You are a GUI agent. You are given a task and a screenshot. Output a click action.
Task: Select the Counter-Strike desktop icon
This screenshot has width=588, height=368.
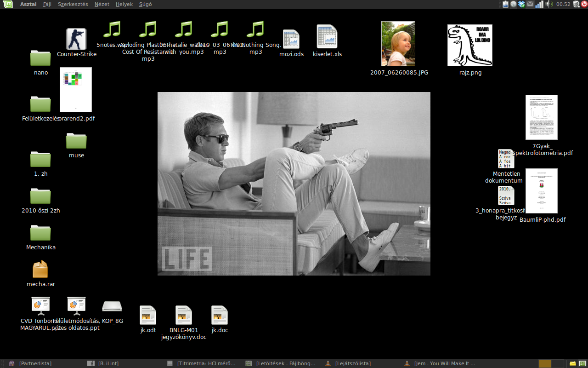click(x=76, y=39)
